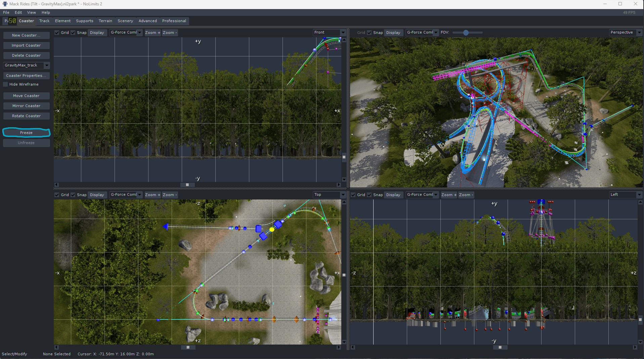Click the up scroll arrow beside the Top view
Viewport: 644px width, 359px height.
pyautogui.click(x=344, y=202)
